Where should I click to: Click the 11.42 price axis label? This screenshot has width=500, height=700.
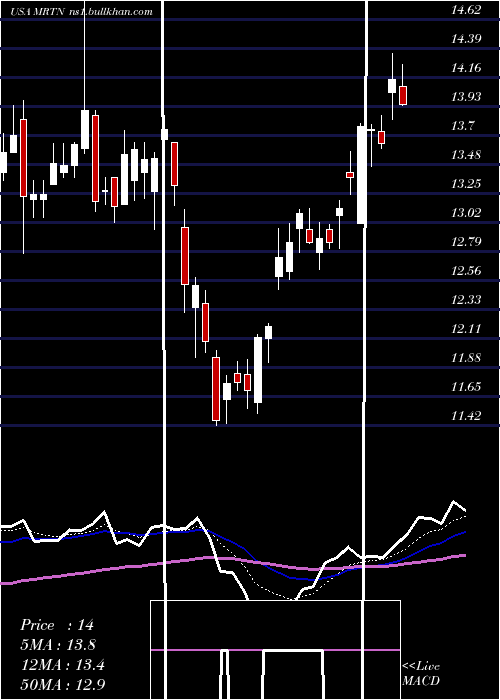[x=466, y=416]
